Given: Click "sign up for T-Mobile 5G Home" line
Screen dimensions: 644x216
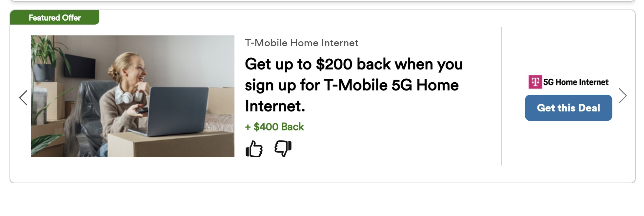Looking at the screenshot, I should pos(352,85).
